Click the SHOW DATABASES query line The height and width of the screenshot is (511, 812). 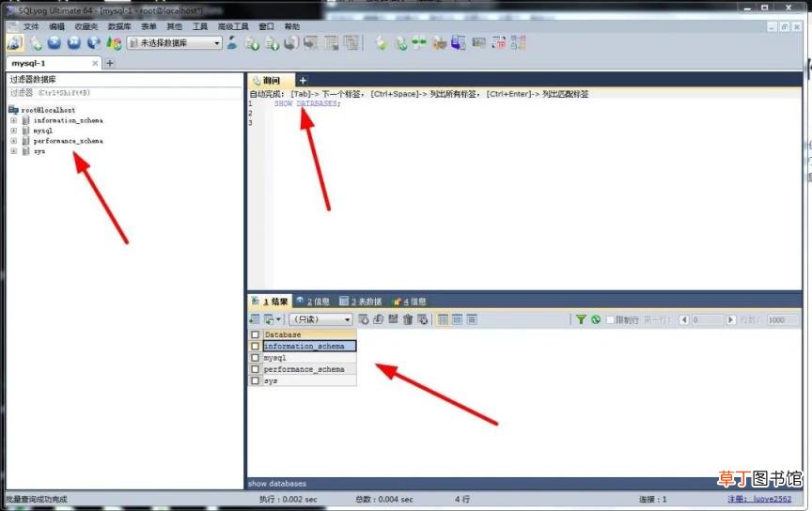307,103
